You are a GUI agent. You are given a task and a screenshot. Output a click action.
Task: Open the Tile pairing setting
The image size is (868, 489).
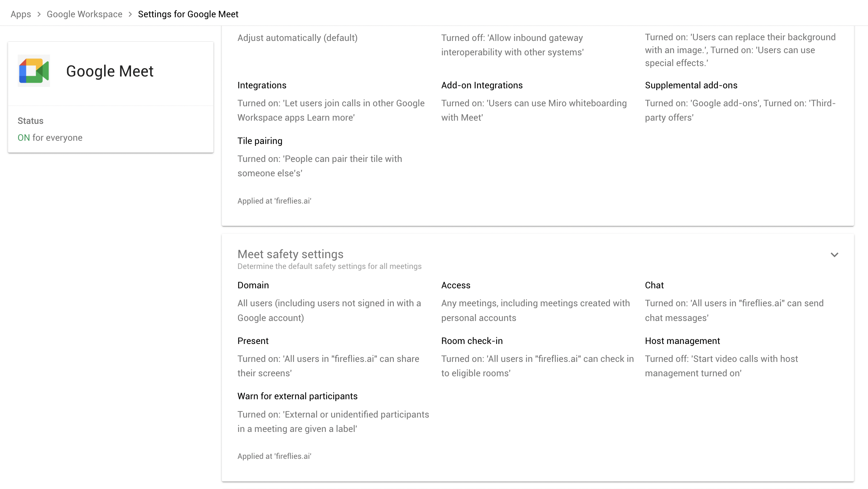coord(260,140)
